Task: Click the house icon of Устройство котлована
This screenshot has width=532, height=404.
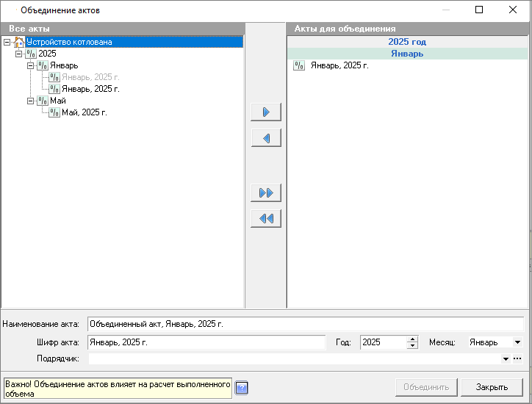Action: coord(19,42)
